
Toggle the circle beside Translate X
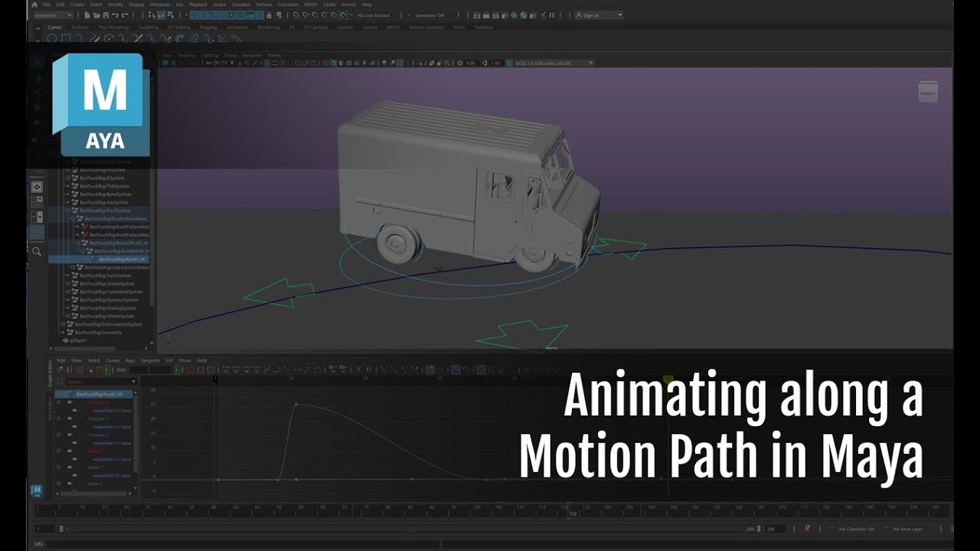click(58, 403)
